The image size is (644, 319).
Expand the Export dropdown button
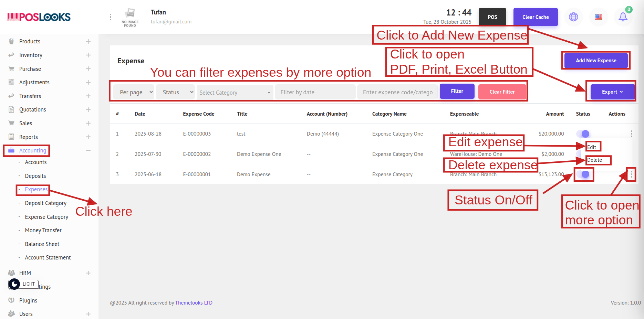click(x=612, y=92)
